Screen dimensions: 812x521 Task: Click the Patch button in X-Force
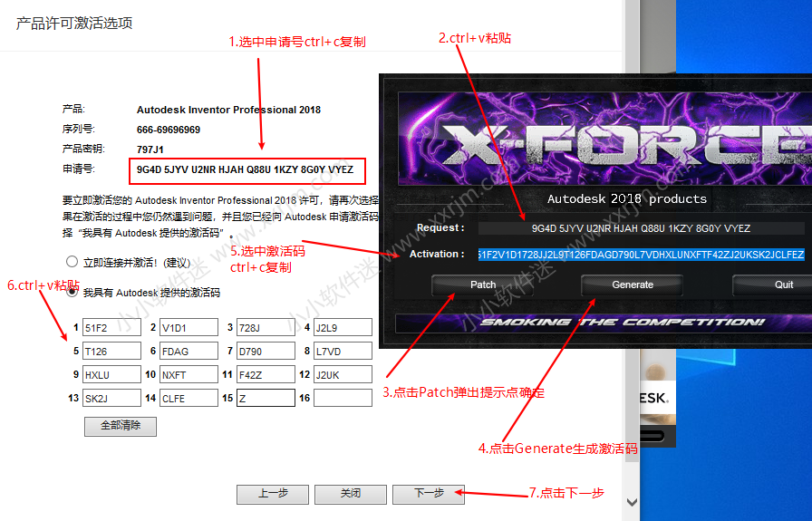point(482,285)
